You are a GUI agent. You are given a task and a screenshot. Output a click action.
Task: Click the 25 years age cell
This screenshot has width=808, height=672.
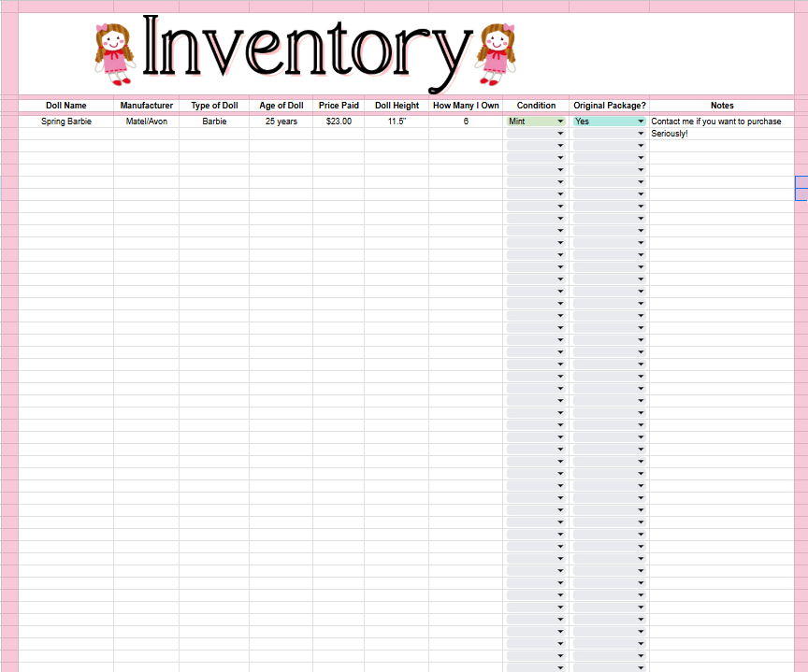281,122
